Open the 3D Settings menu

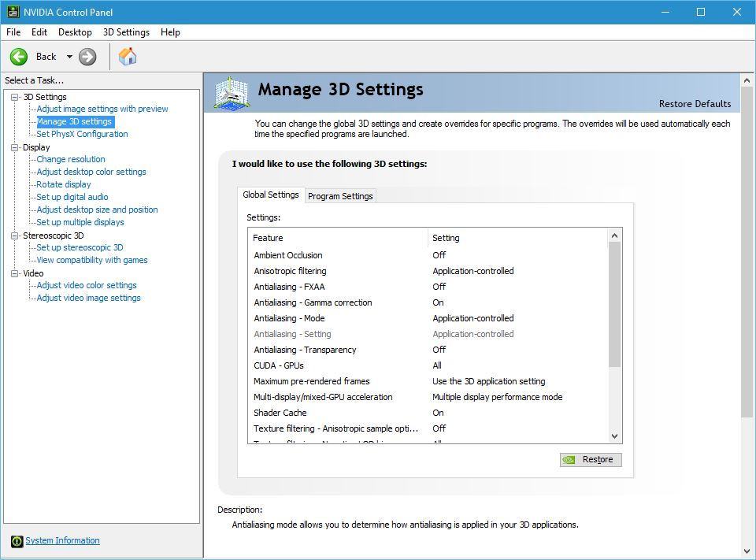126,32
